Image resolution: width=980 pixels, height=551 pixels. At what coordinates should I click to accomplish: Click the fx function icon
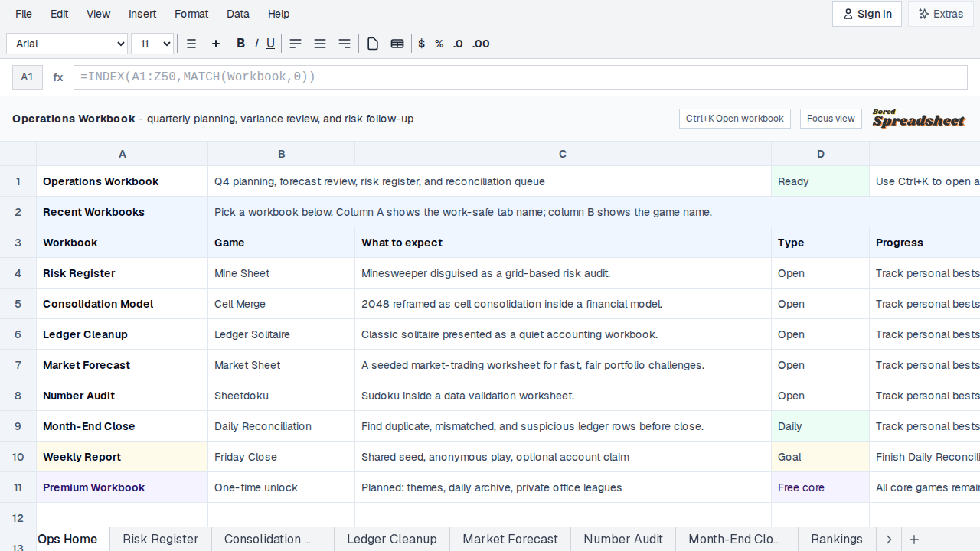[x=58, y=77]
